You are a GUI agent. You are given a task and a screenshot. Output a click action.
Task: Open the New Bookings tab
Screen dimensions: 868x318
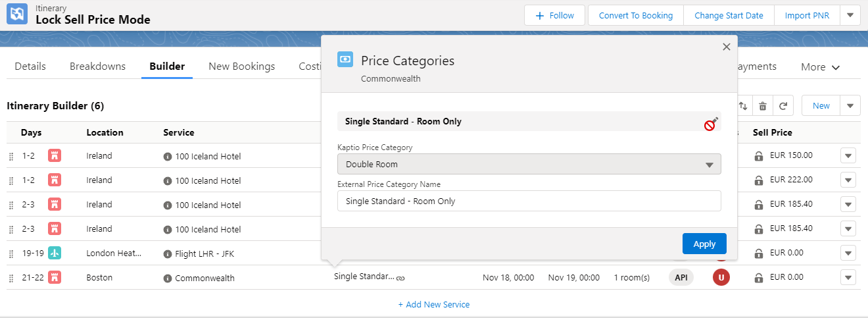tap(241, 66)
